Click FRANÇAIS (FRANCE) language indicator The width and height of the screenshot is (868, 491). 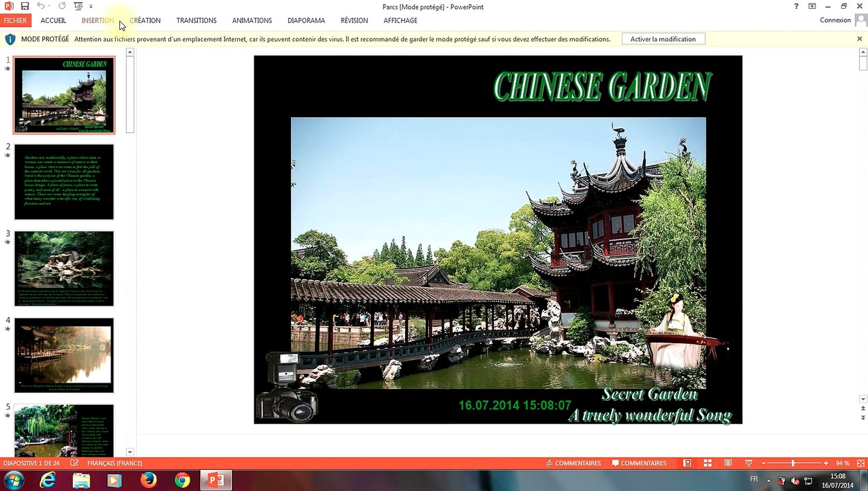click(115, 463)
